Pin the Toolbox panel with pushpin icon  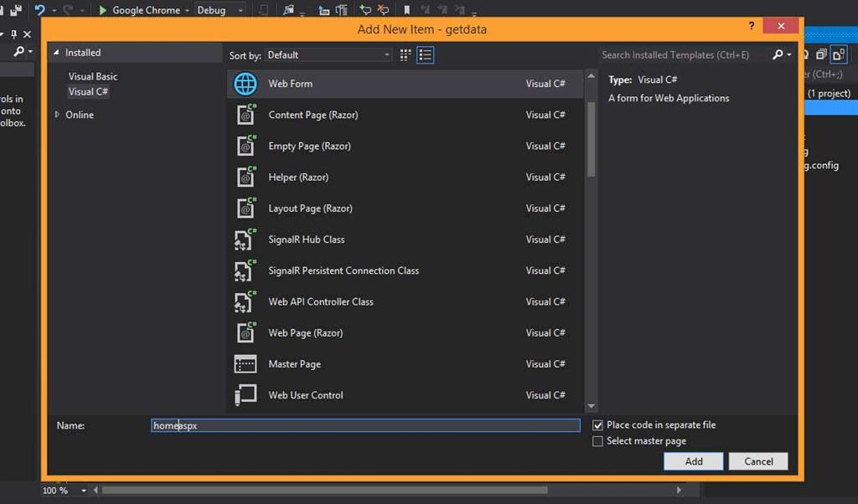coord(13,33)
